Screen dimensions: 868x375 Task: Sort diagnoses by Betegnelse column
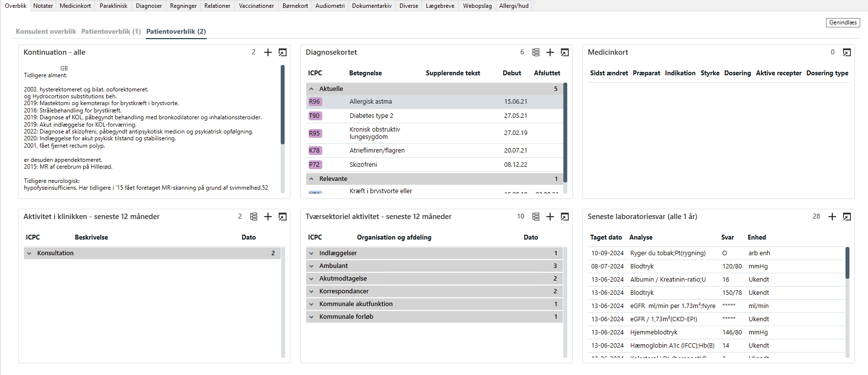click(365, 73)
